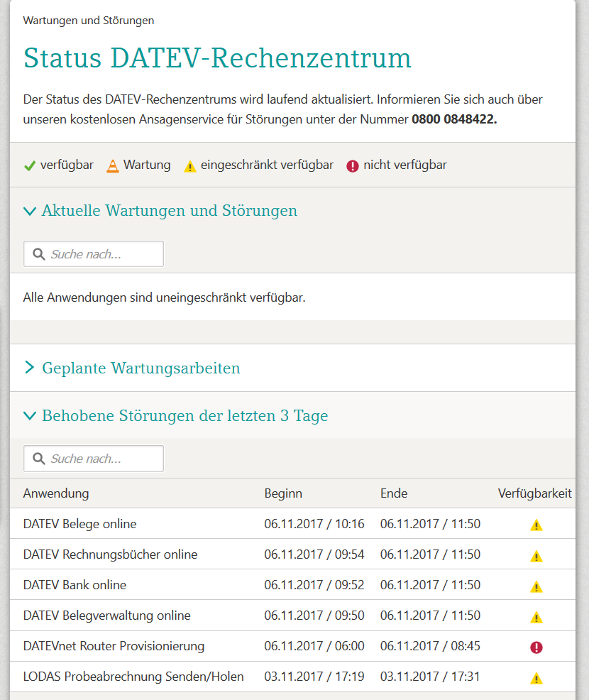Click begin time 06.11.2017 / 09:50

coord(314,616)
